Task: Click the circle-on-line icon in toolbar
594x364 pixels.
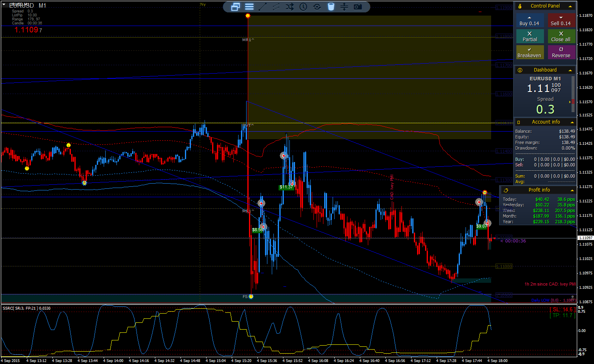Action: (317, 7)
